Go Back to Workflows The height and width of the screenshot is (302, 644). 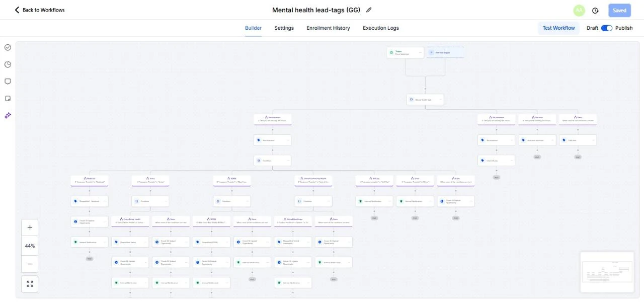pyautogui.click(x=39, y=10)
